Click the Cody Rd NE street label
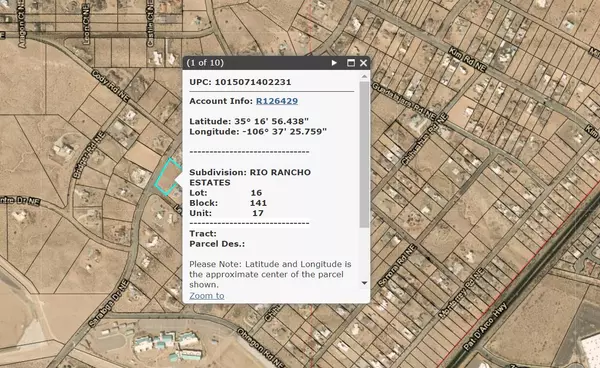 [x=110, y=86]
